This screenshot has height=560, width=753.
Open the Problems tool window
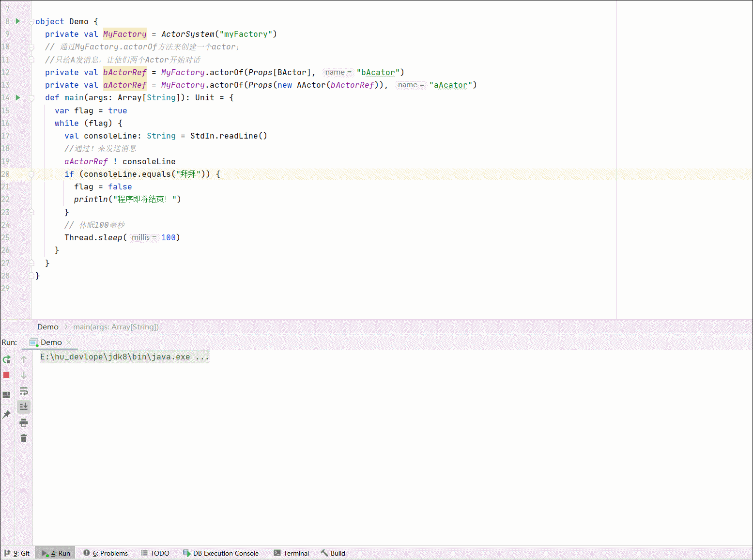tap(106, 553)
